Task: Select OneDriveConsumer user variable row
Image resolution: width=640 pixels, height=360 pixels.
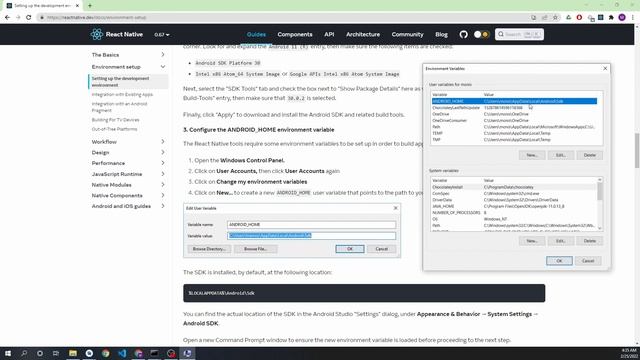Action: coord(514,120)
